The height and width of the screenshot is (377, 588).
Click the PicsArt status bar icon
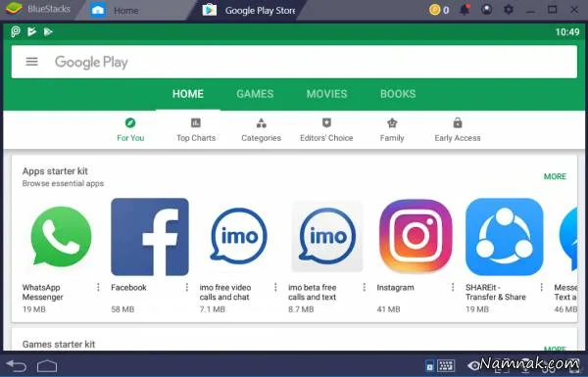click(16, 31)
